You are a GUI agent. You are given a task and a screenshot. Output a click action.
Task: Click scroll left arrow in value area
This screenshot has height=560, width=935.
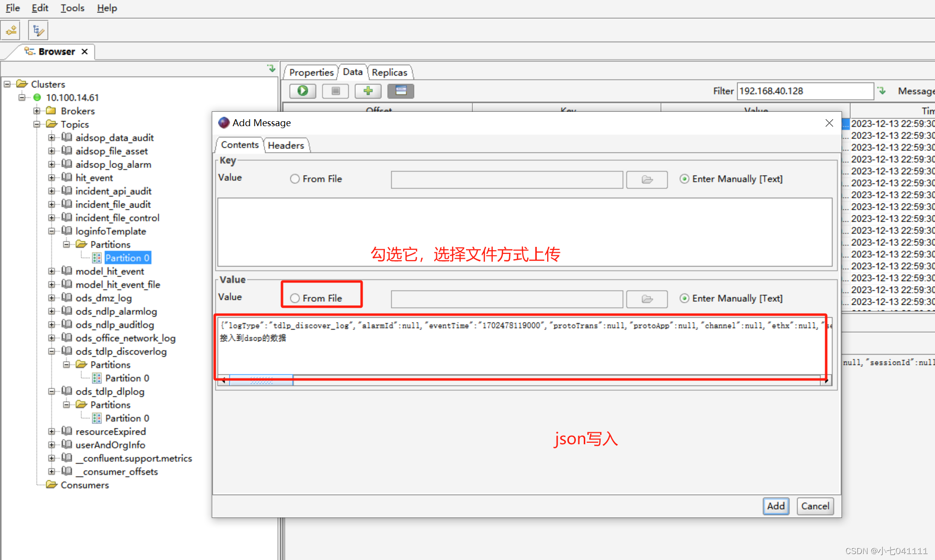coord(224,380)
